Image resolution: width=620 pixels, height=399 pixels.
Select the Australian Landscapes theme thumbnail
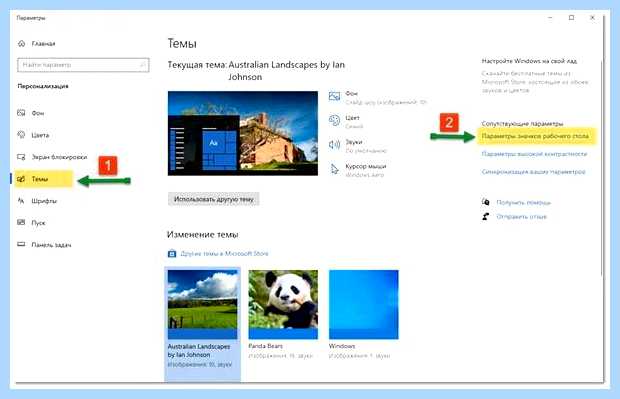coord(202,304)
